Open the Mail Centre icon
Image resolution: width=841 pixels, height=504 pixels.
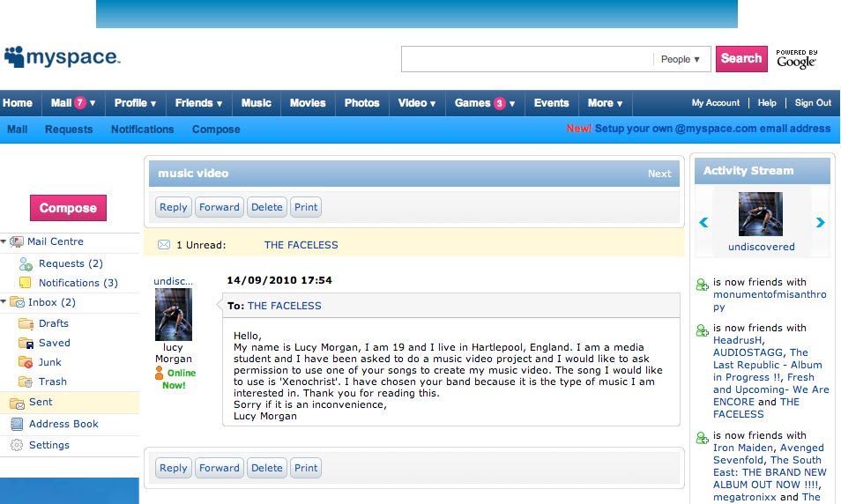17,241
